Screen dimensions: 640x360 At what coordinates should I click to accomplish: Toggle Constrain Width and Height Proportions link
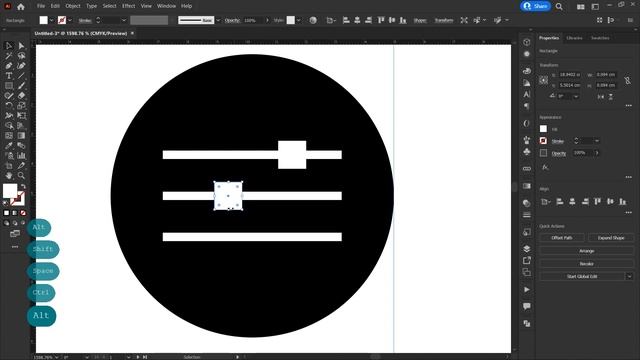627,80
